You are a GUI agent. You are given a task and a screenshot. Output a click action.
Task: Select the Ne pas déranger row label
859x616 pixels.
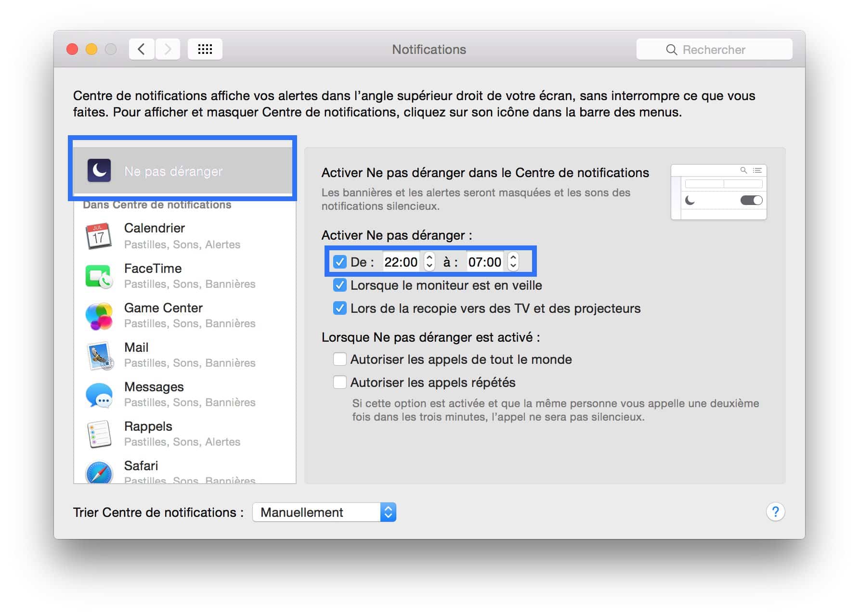pyautogui.click(x=173, y=171)
